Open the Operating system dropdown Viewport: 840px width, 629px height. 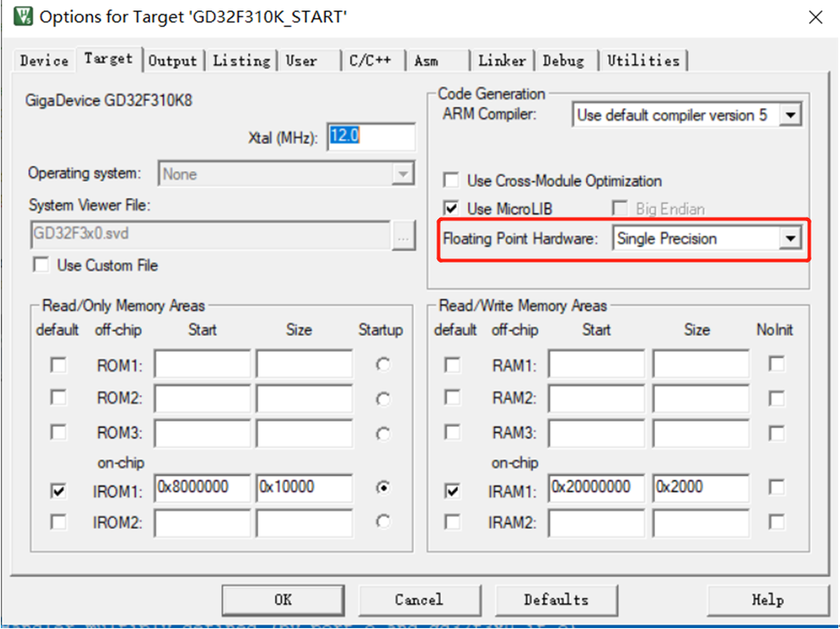click(x=403, y=174)
